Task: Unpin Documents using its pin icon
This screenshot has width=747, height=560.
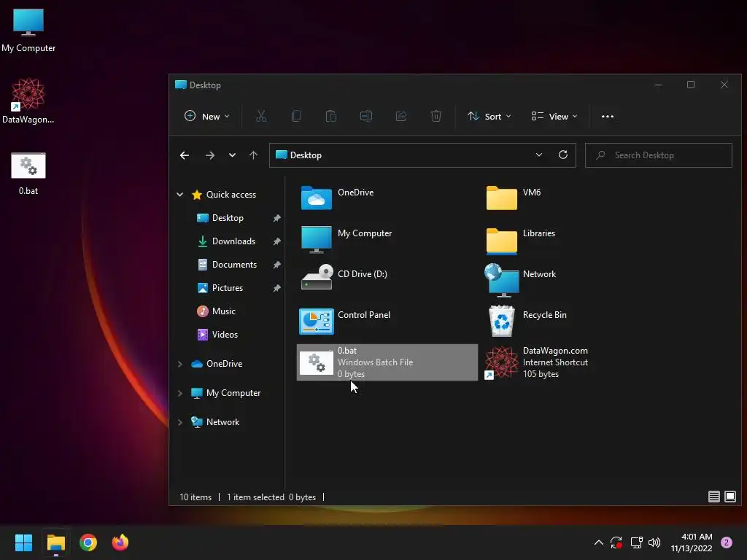Action: (x=276, y=265)
